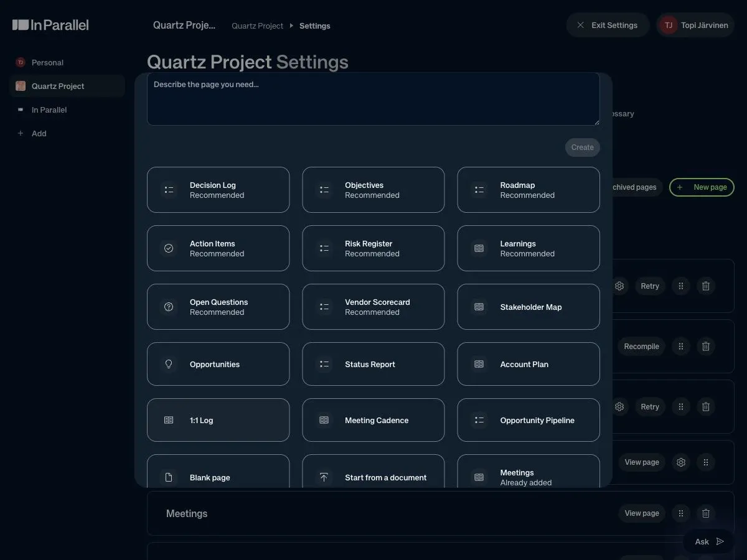
Task: Click the Open Questions question-mark icon
Action: tap(169, 307)
